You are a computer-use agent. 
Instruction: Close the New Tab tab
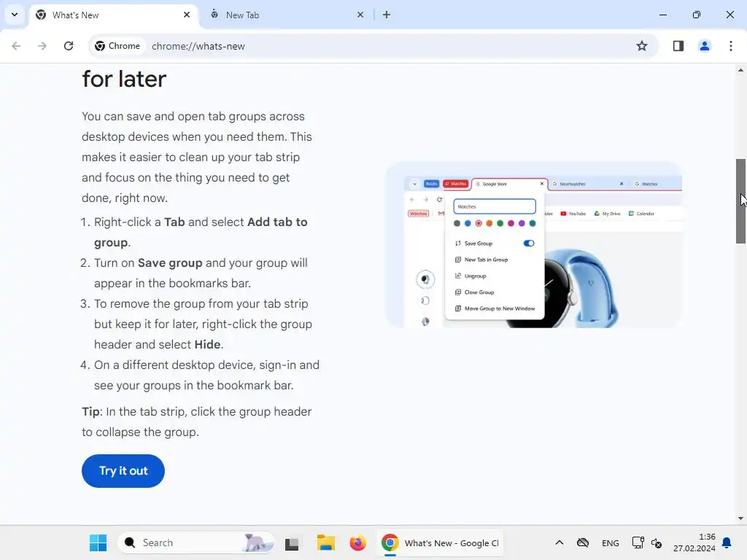click(360, 15)
